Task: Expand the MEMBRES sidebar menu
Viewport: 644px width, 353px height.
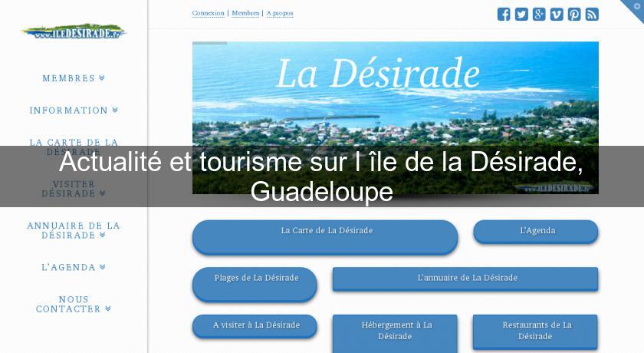Action: 74,78
